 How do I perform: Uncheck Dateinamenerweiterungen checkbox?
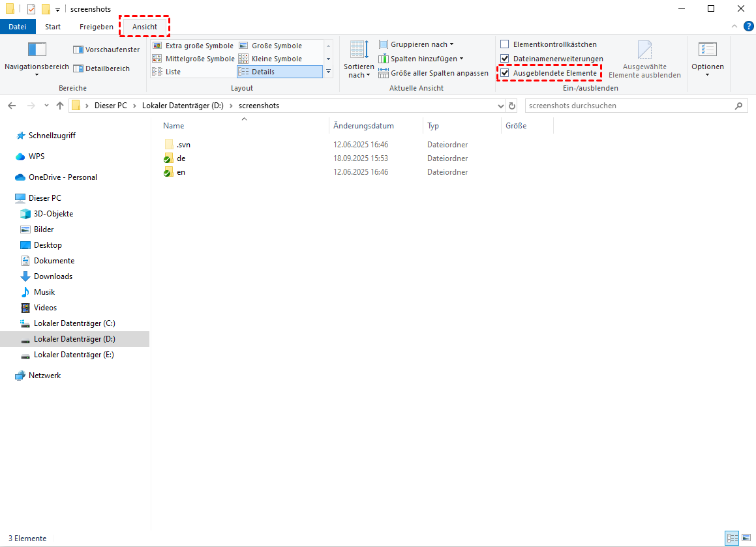[504, 59]
